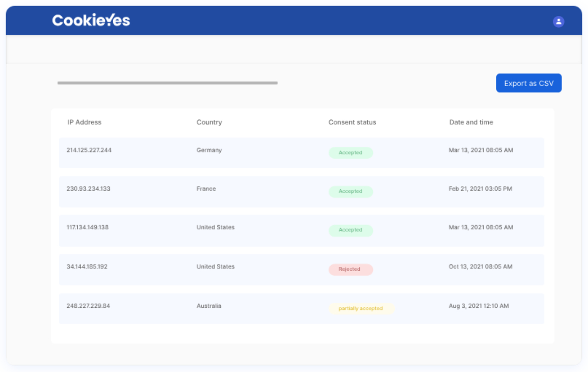Click the Consent status column header
588x372 pixels.
[352, 122]
